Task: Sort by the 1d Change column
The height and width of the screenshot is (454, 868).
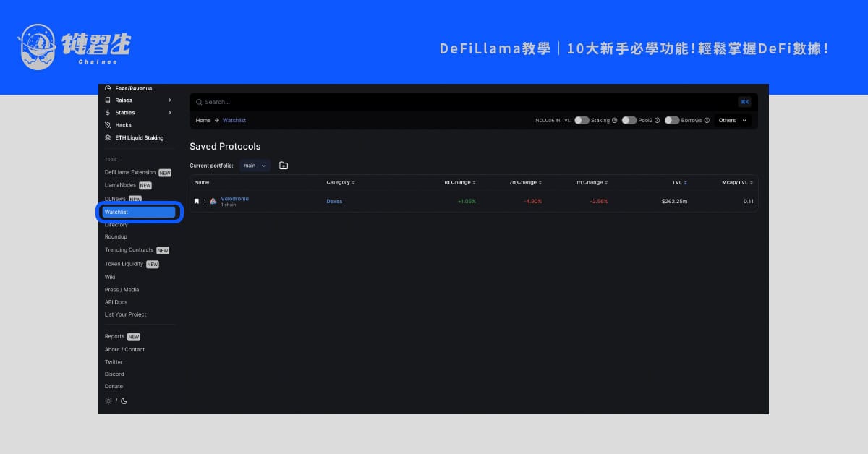Action: 460,182
